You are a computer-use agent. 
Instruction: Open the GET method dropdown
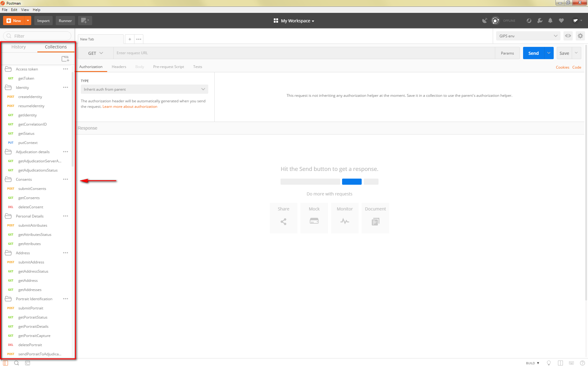click(x=96, y=53)
